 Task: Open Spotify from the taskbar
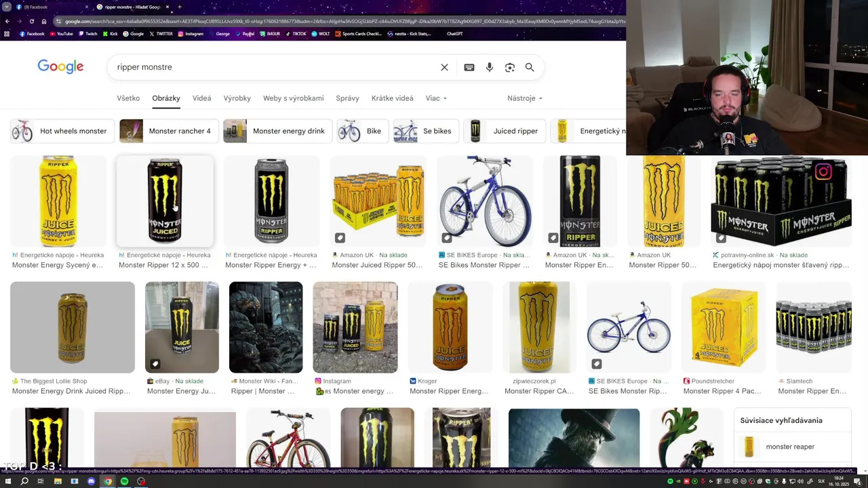(x=124, y=481)
